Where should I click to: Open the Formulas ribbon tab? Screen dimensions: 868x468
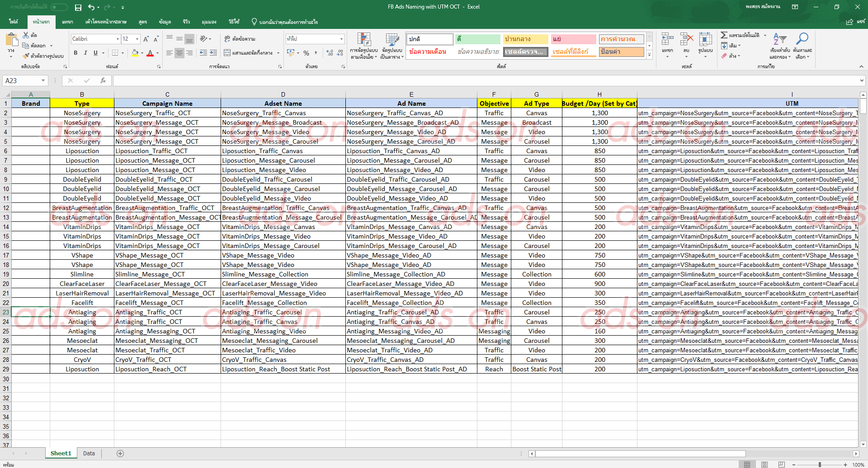coord(143,22)
